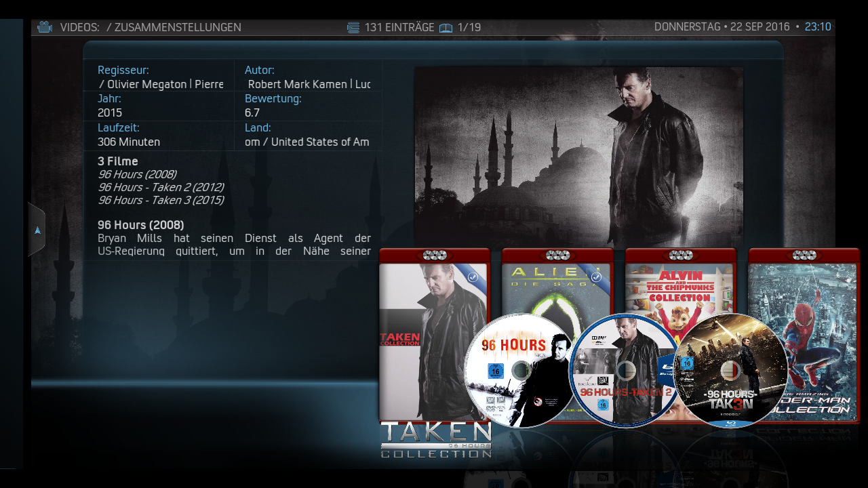Viewport: 868px width, 488px height.
Task: Click the 'Bewertung:' label
Action: tap(273, 99)
